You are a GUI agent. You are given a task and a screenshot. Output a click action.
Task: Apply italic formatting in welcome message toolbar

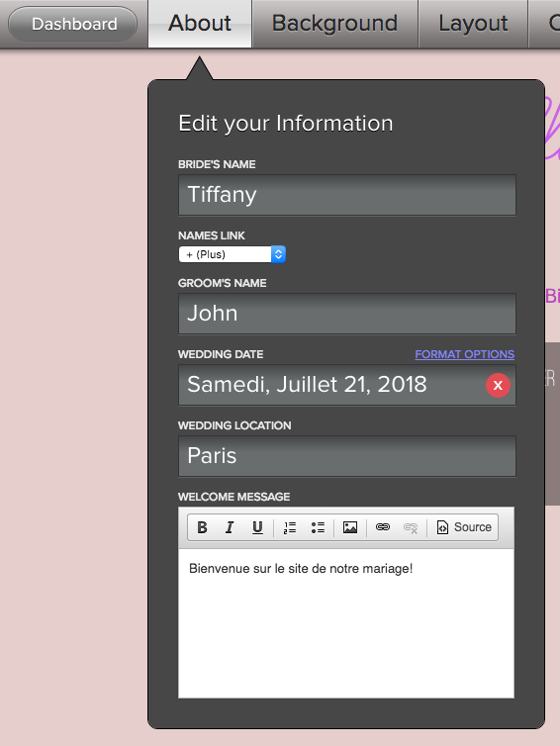(230, 527)
